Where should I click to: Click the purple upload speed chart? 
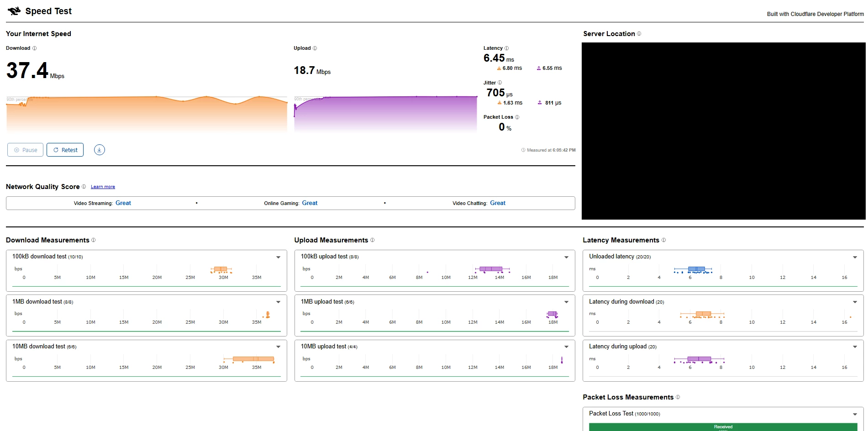click(385, 114)
